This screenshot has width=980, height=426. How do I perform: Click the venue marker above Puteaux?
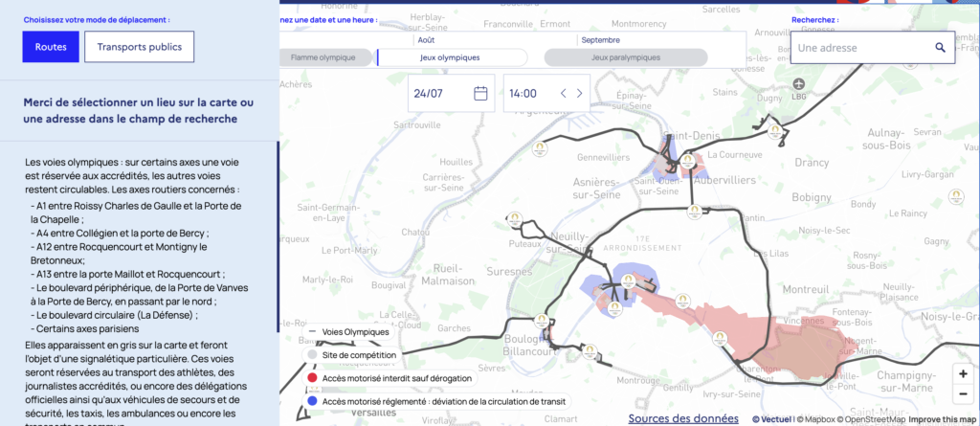tap(515, 219)
